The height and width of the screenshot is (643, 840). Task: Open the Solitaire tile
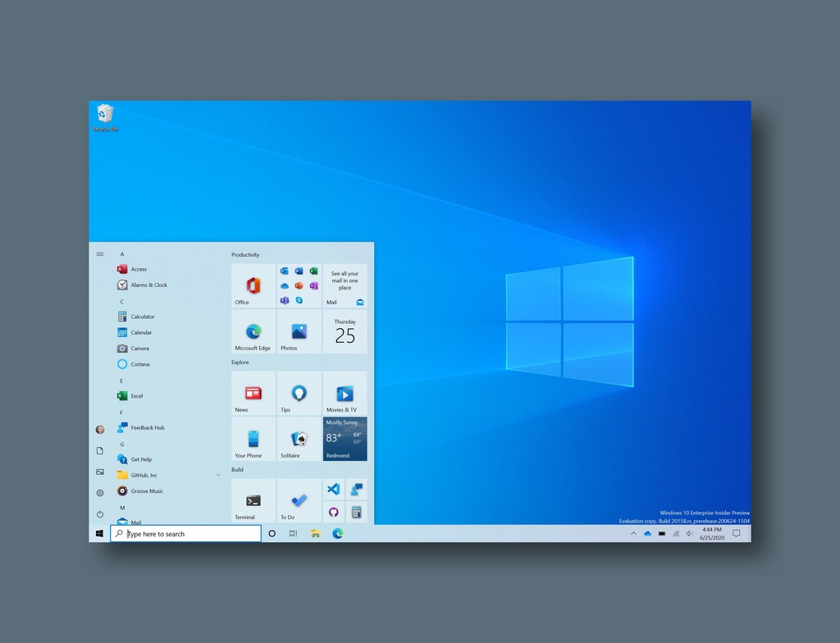click(x=298, y=439)
